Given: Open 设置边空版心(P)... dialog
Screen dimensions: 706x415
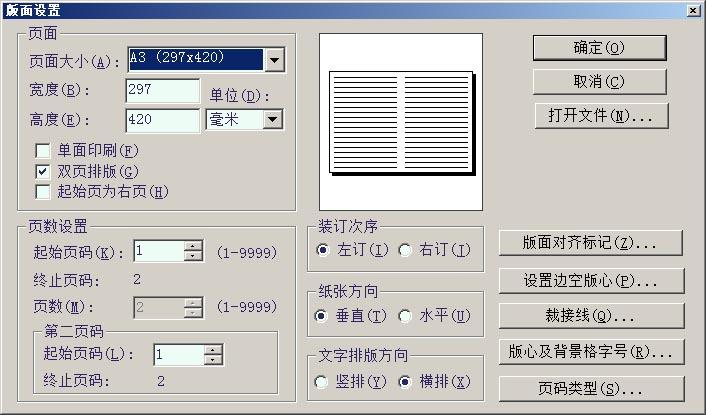Looking at the screenshot, I should tap(592, 281).
